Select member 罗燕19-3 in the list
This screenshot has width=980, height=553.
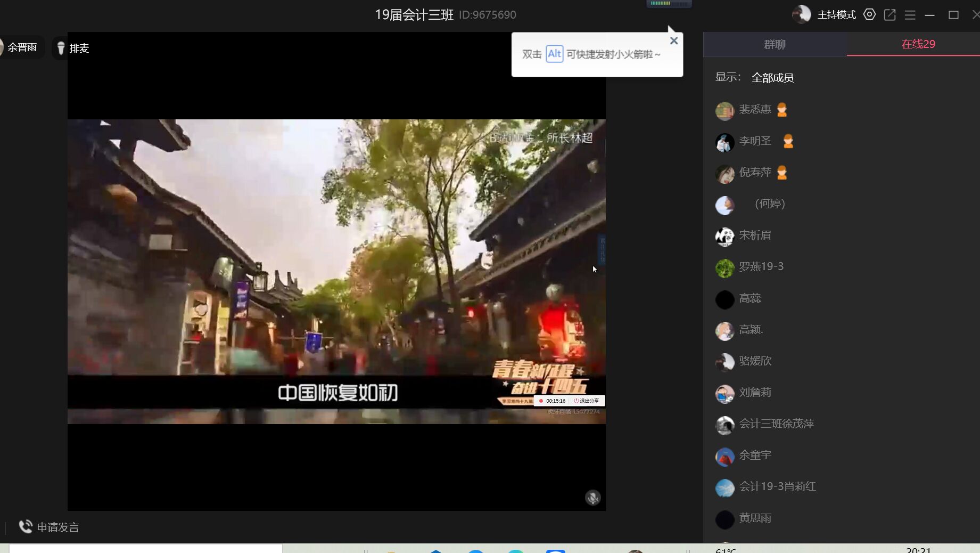pyautogui.click(x=761, y=266)
